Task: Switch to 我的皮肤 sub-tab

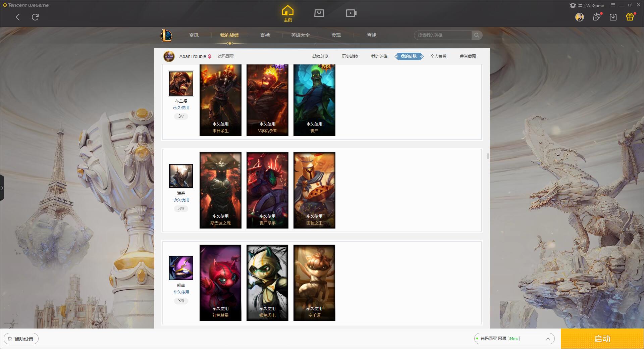Action: [409, 56]
